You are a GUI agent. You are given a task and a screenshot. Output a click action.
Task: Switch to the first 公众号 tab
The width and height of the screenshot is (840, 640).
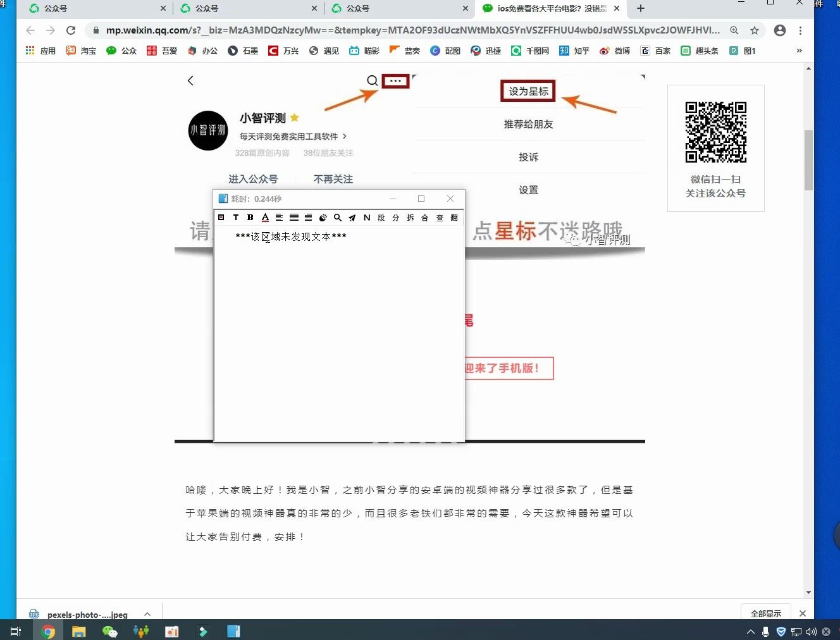click(95, 8)
